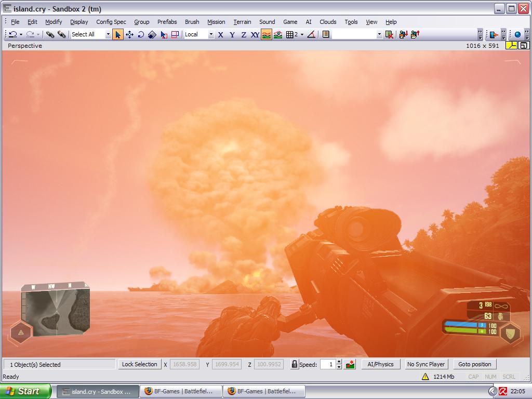Screen dimensions: 532x399
Task: Decrease speed with the down spinner arrow
Action: 339,367
